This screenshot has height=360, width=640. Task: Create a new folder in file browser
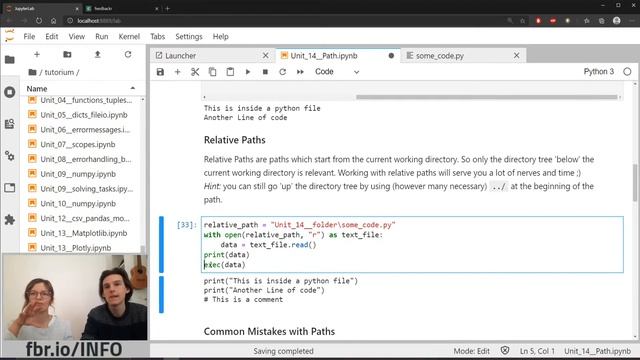pyautogui.click(x=67, y=54)
